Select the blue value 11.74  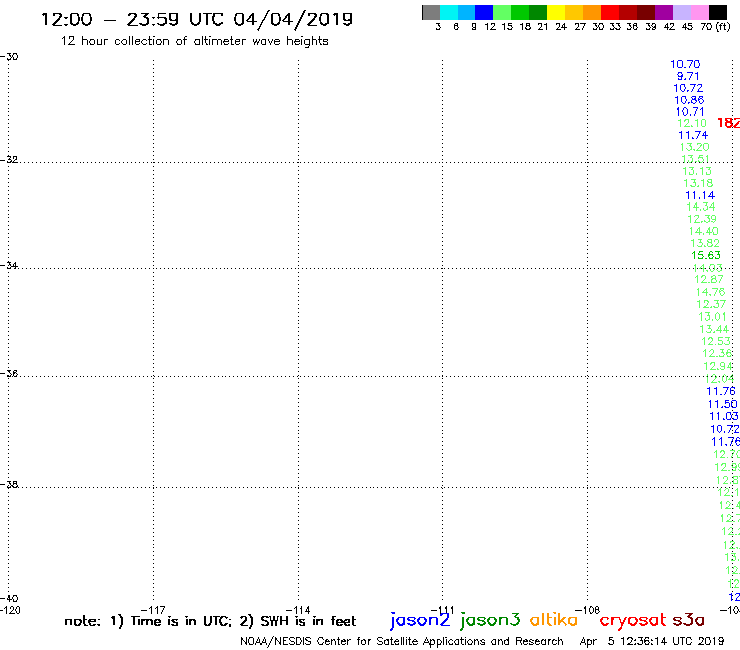693,135
